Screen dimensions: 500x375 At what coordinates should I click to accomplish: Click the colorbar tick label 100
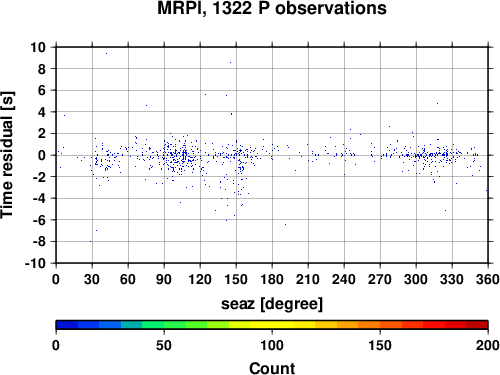(272, 345)
